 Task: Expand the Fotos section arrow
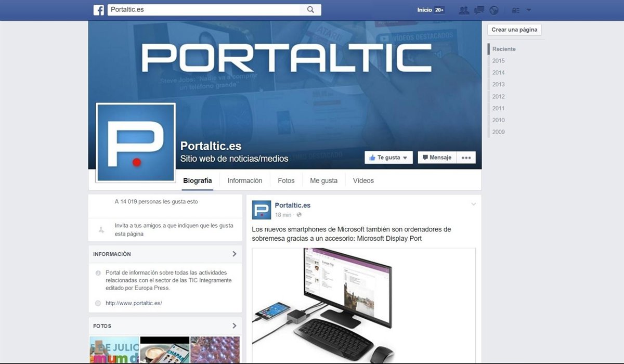point(234,326)
